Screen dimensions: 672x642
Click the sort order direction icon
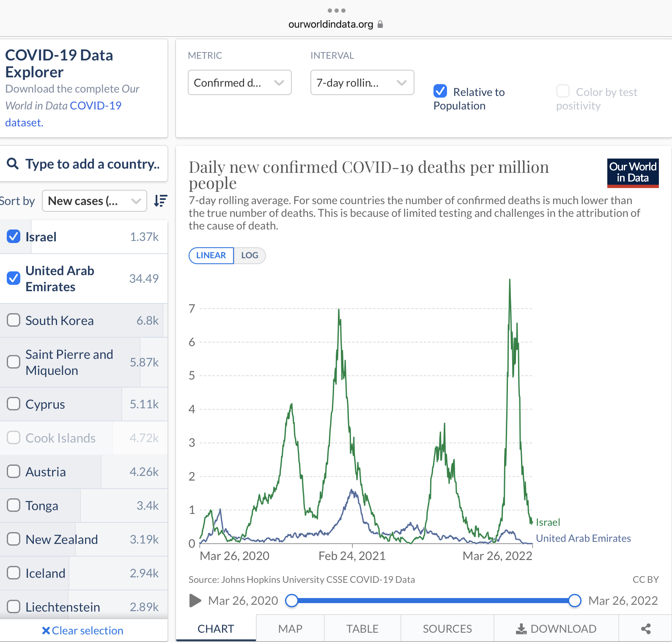[x=161, y=201]
